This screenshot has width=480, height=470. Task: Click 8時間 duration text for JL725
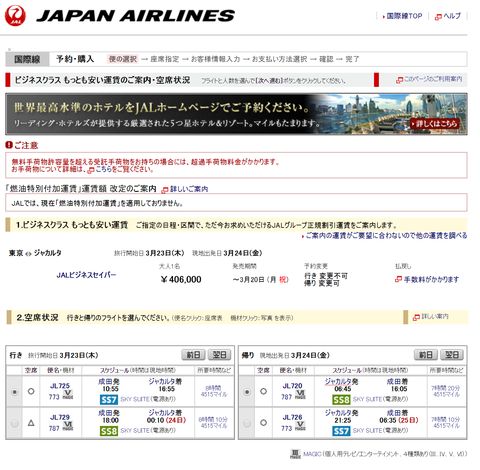coord(213,388)
